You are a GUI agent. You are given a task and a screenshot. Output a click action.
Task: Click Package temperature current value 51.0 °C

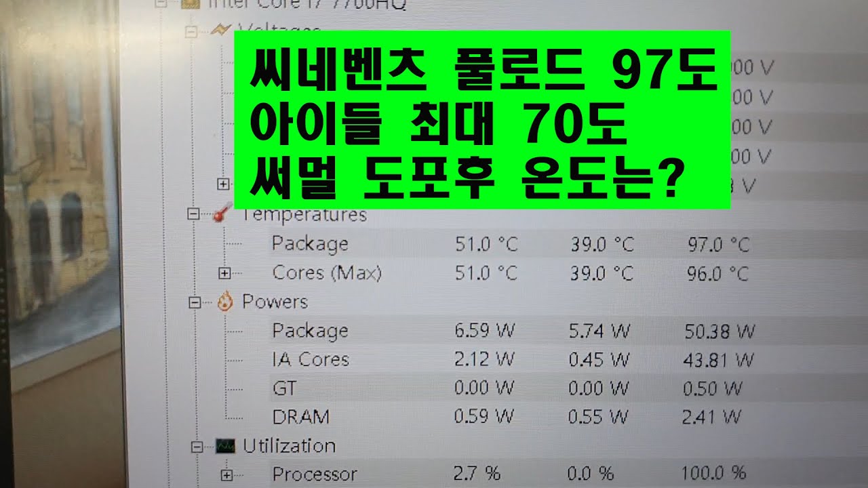pos(486,244)
